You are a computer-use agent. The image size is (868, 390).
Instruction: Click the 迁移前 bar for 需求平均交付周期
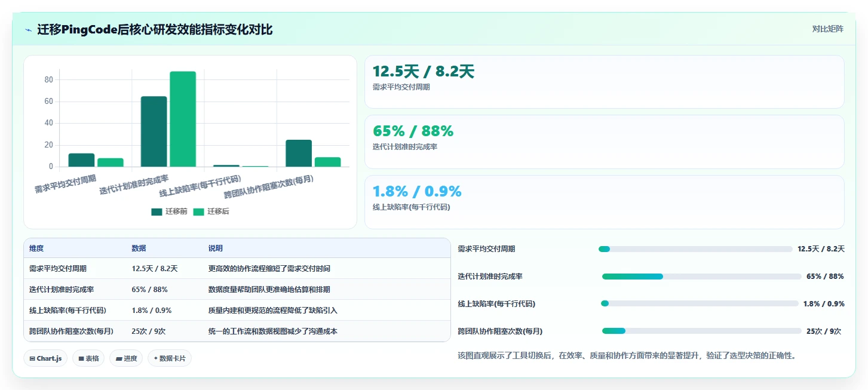pos(81,160)
